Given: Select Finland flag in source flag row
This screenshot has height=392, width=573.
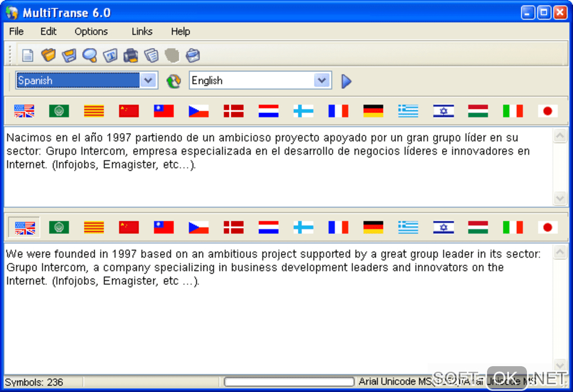Looking at the screenshot, I should (x=303, y=111).
